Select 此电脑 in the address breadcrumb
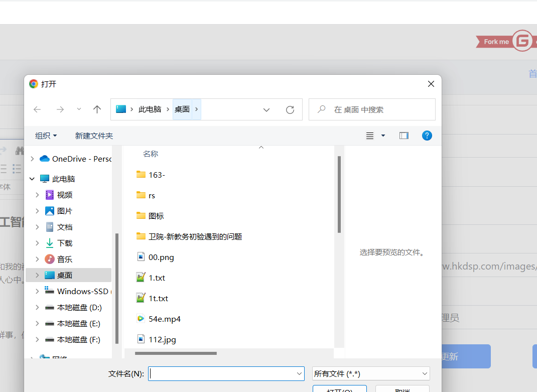 coord(150,109)
